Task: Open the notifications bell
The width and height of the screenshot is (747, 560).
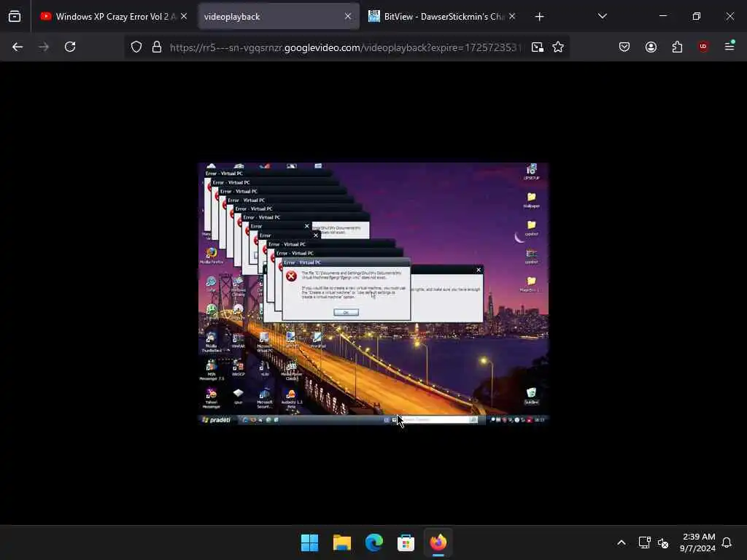Action: coord(727,542)
